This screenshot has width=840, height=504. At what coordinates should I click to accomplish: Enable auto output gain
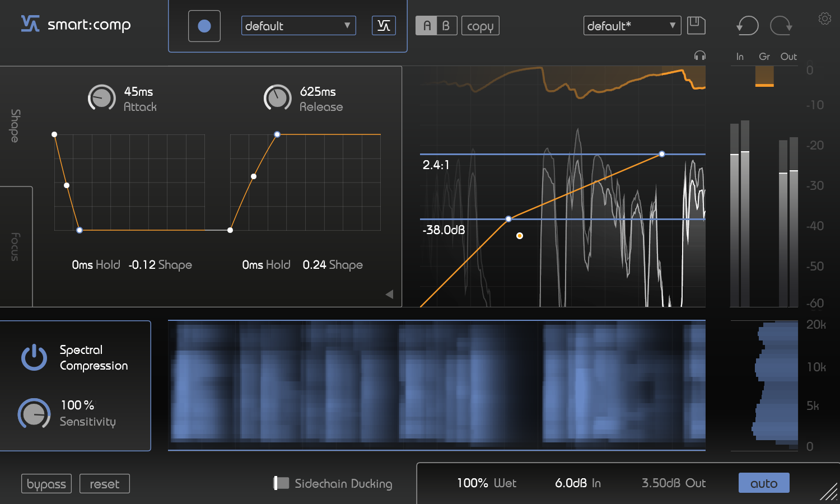coord(764,482)
